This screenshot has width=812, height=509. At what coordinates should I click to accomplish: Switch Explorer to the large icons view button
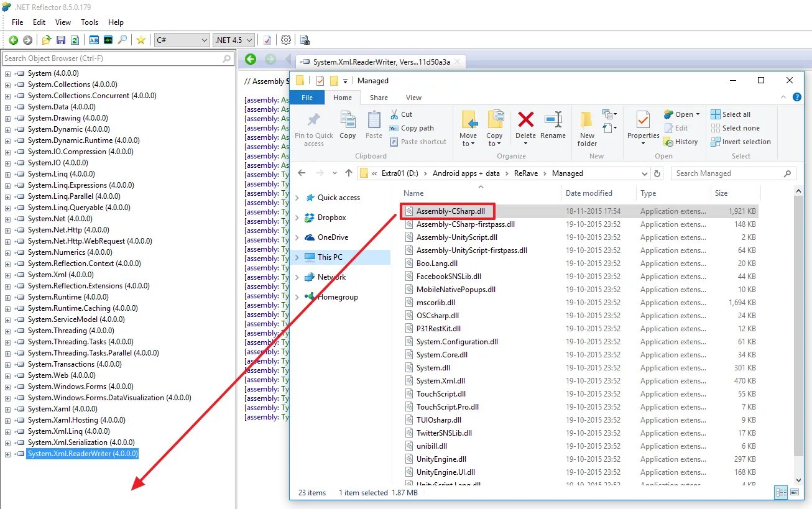tap(794, 493)
